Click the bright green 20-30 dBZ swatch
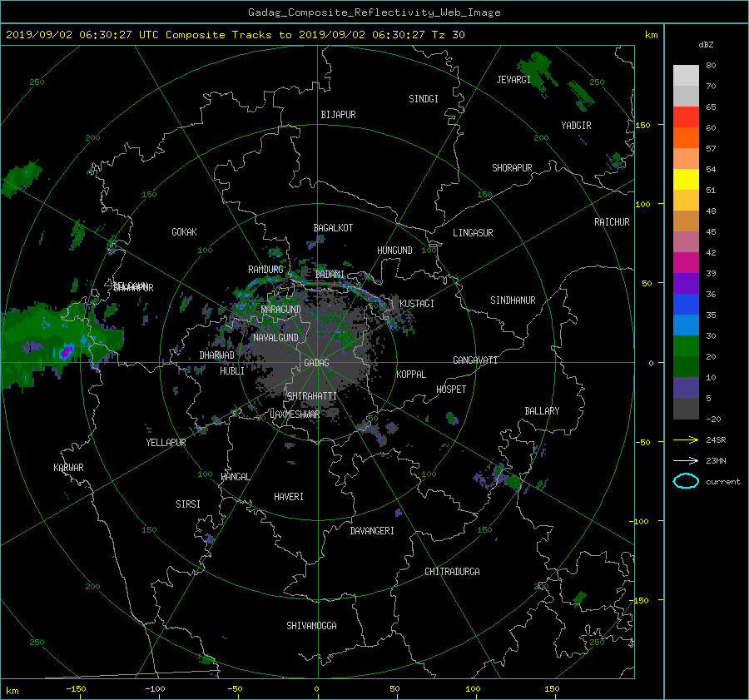This screenshot has width=749, height=700. [686, 346]
